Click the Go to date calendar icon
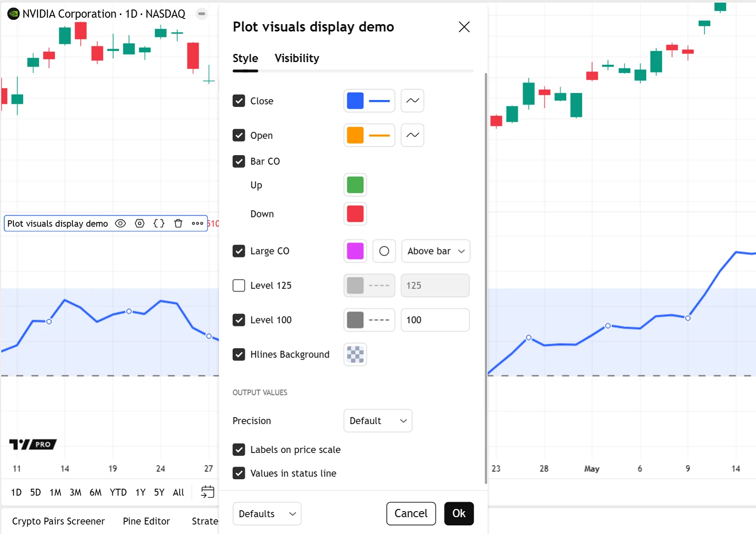 (x=208, y=492)
